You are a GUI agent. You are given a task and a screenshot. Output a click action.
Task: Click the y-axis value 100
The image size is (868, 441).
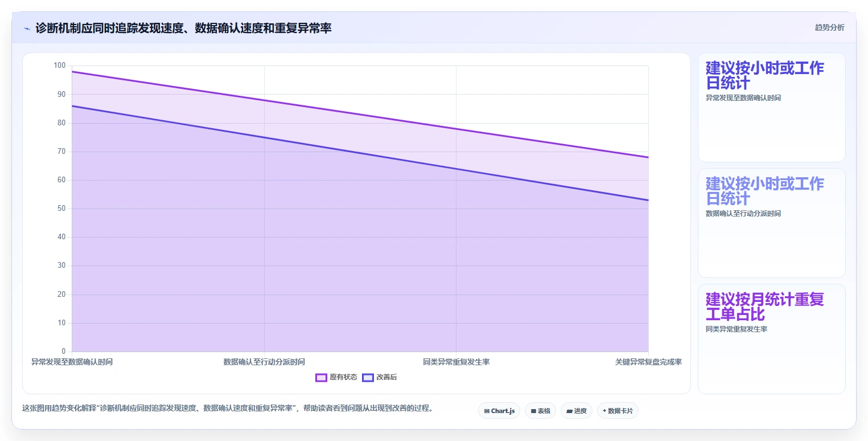click(x=60, y=66)
